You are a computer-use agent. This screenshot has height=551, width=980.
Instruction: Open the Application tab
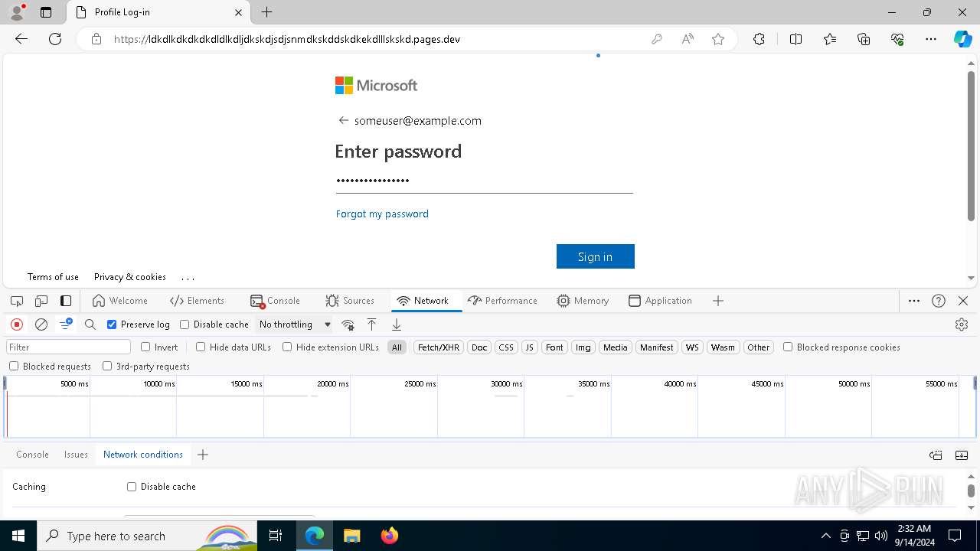pyautogui.click(x=660, y=301)
